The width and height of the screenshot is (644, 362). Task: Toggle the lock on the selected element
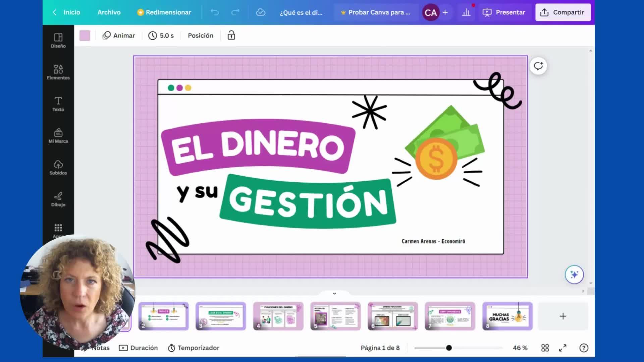(x=231, y=36)
